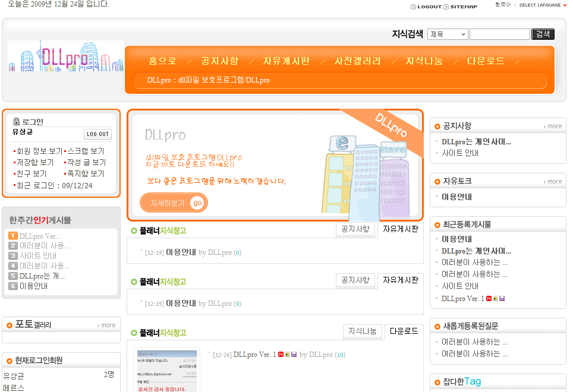Click the (10) comment count on DLLpro Ver. 1
The height and width of the screenshot is (392, 573).
(x=340, y=355)
